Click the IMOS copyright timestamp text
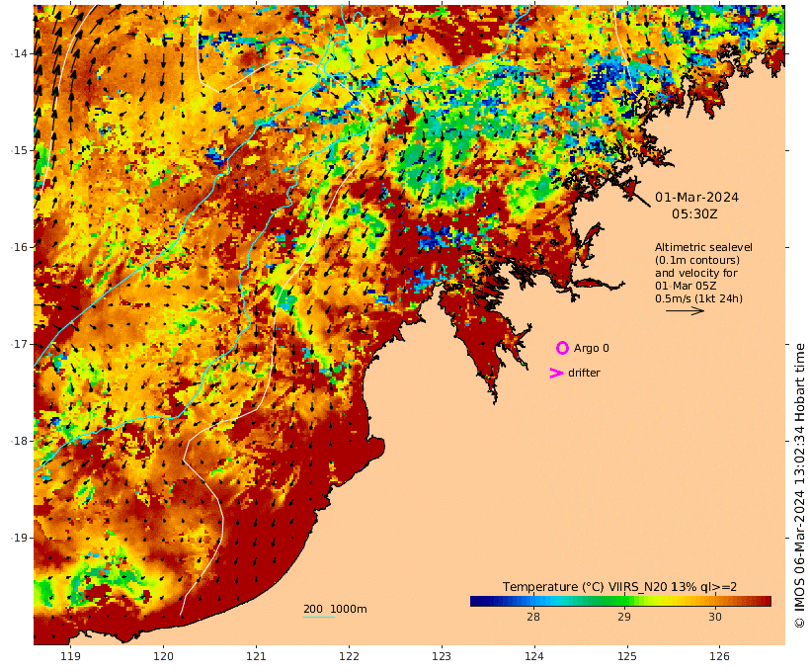810x672 pixels. point(799,485)
